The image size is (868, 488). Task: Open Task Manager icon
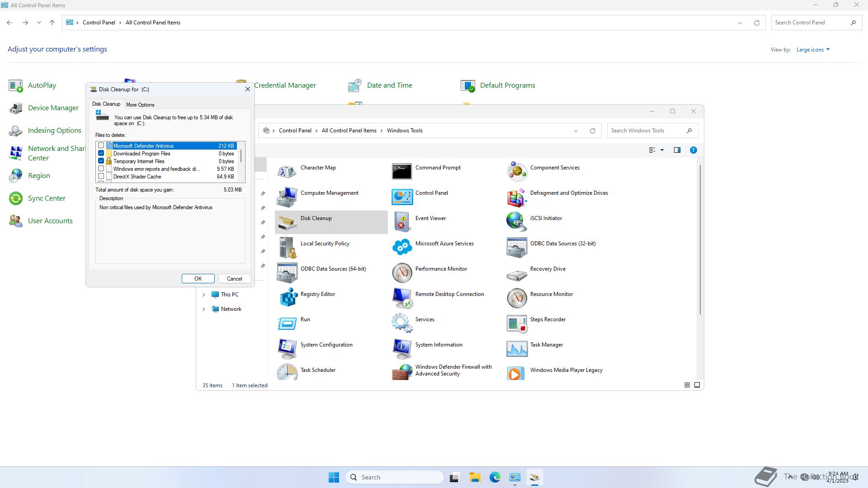(517, 349)
